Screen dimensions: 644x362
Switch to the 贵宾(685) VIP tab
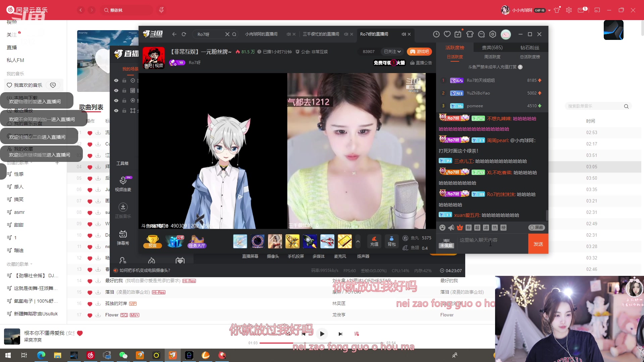[x=492, y=47]
